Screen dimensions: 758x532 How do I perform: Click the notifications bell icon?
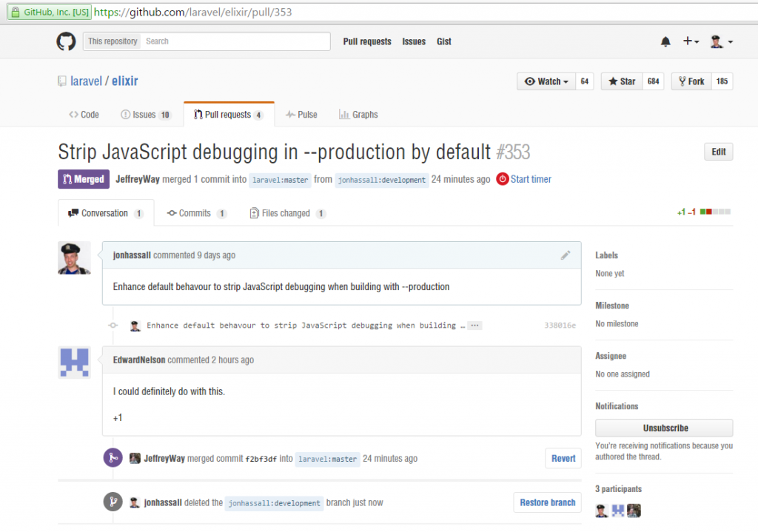[x=665, y=42]
